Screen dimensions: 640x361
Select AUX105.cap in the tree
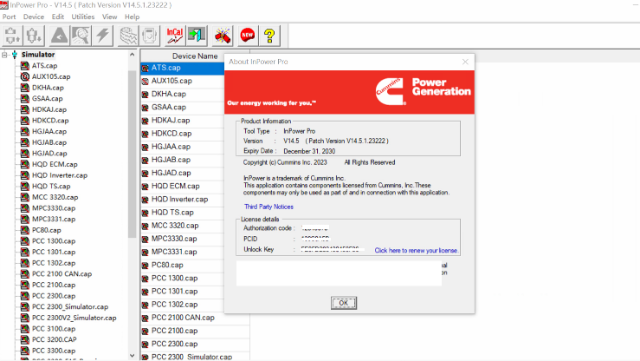coord(51,77)
